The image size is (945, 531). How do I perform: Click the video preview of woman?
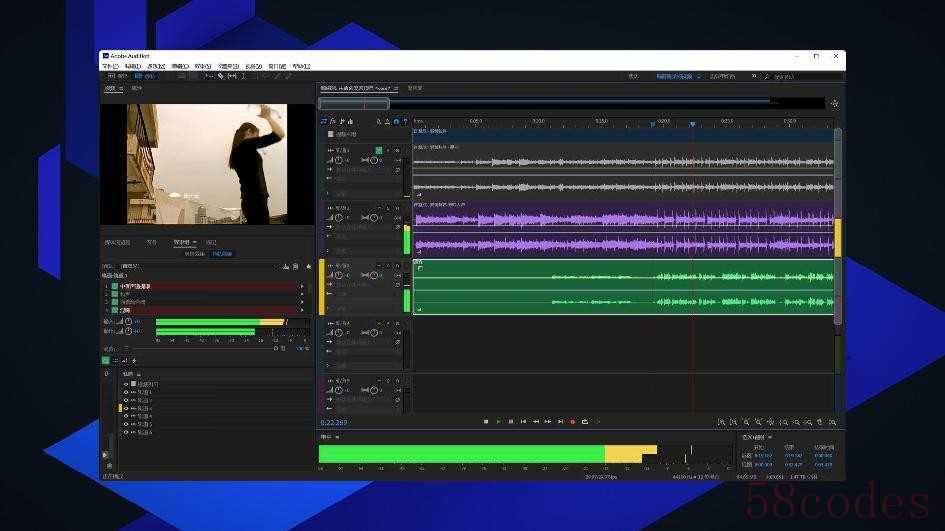207,164
